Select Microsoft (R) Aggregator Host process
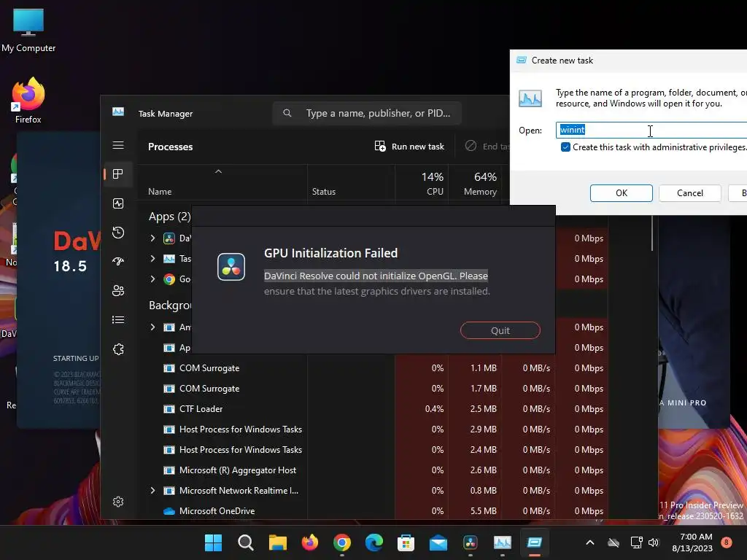 click(x=373, y=470)
